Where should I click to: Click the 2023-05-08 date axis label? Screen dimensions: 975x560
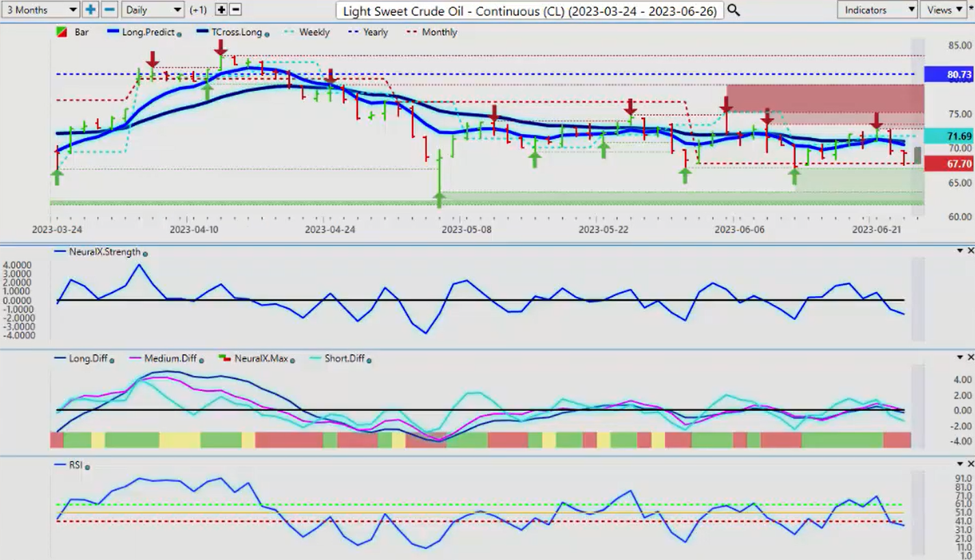[x=466, y=230]
